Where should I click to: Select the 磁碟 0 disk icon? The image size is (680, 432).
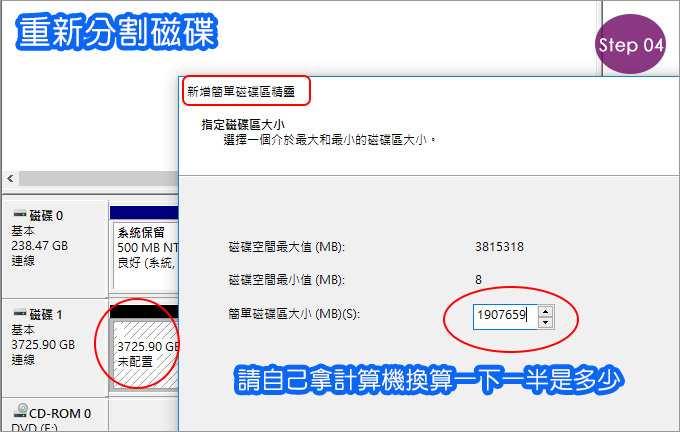(x=20, y=214)
